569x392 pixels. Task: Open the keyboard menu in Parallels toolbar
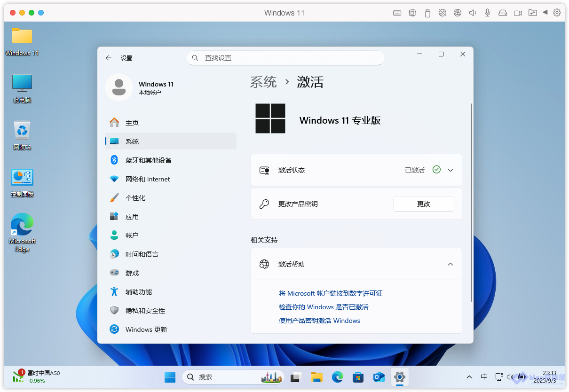tap(397, 13)
